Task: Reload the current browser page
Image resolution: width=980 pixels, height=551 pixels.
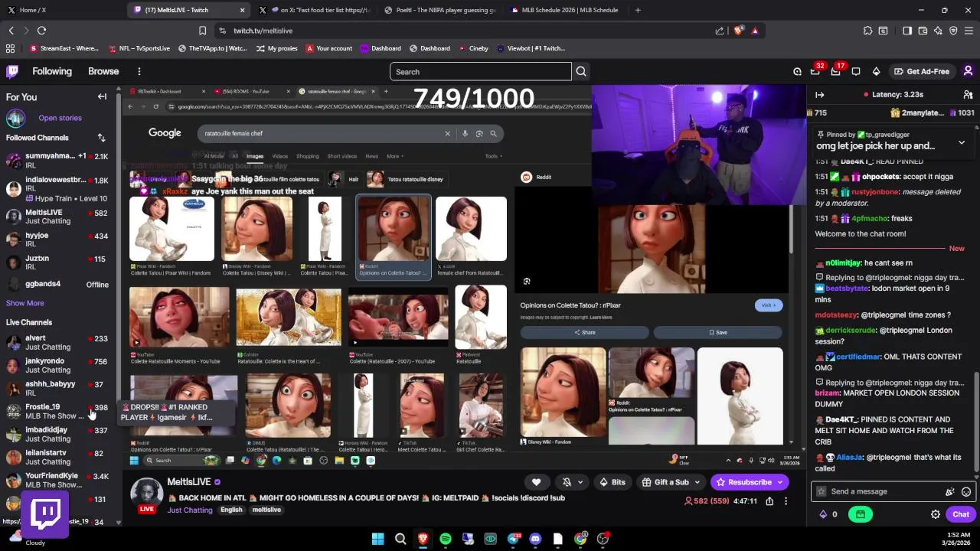Action: point(41,31)
